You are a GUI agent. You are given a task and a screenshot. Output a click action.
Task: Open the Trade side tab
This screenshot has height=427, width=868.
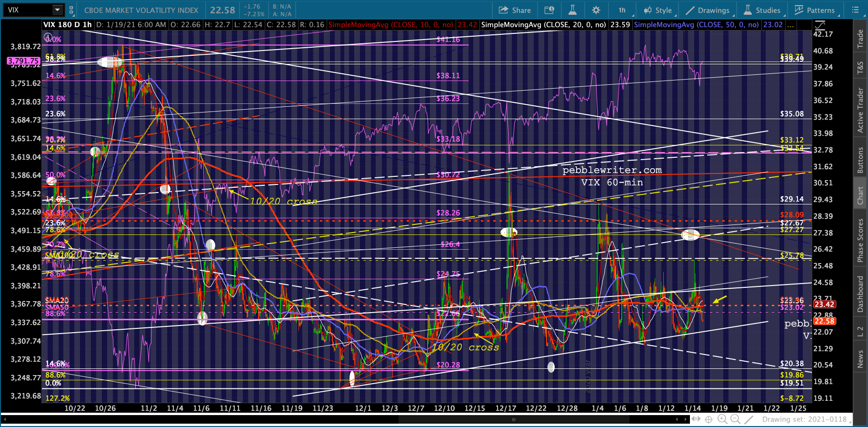[x=860, y=39]
